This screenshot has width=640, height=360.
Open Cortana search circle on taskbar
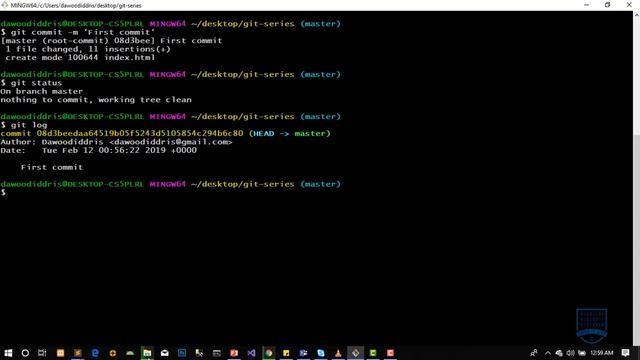(x=25, y=353)
